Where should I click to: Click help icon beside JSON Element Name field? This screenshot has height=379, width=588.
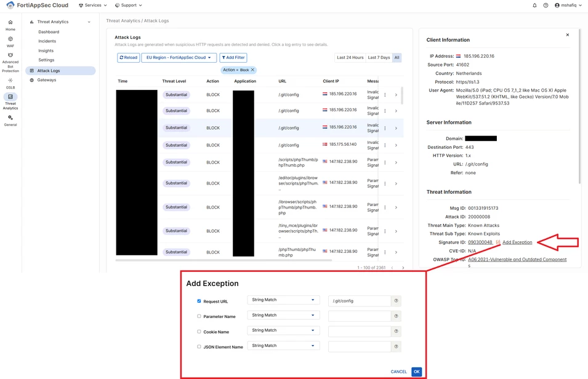[396, 346]
